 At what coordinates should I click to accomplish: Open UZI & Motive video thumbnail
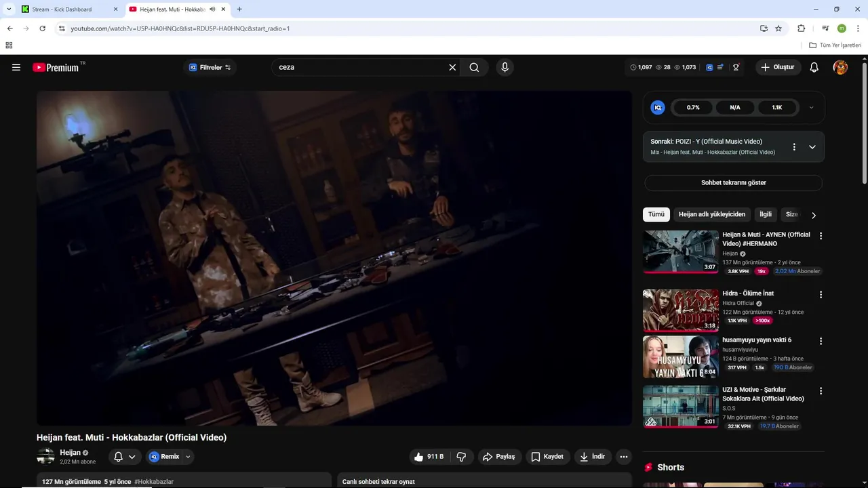coord(681,406)
